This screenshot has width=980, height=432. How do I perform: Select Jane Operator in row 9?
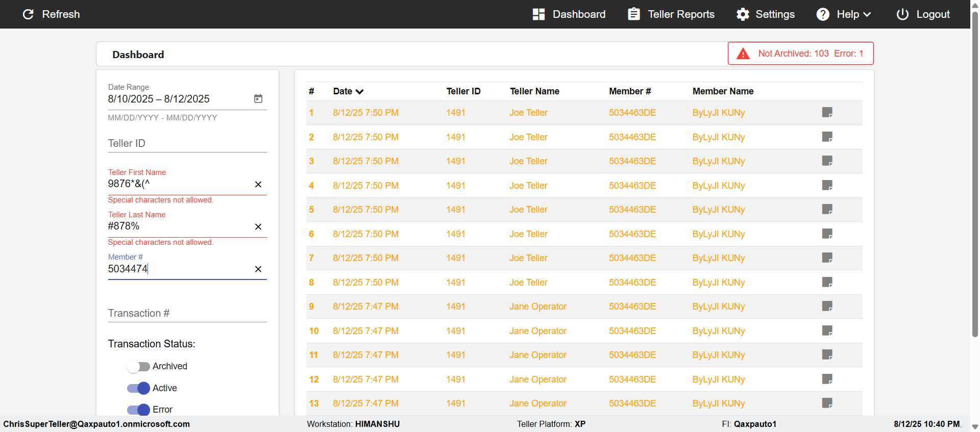pyautogui.click(x=538, y=307)
